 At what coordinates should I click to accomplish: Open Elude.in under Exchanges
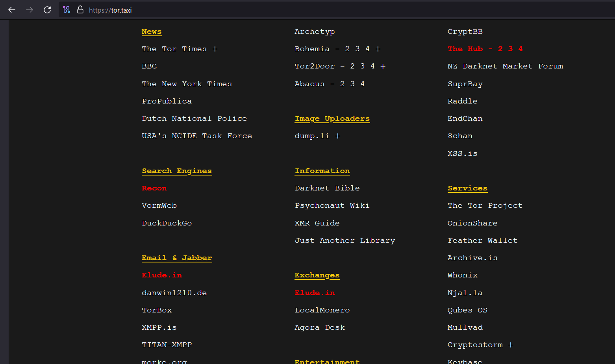click(315, 293)
